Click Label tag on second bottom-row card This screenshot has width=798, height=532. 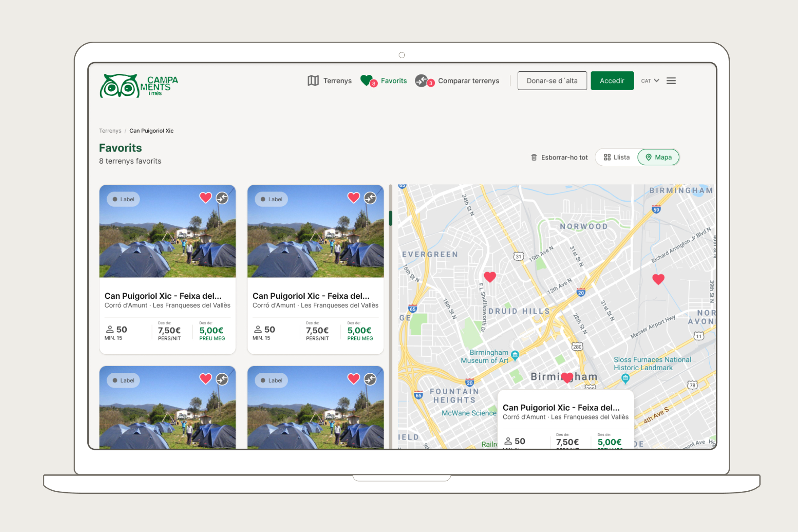pos(271,380)
